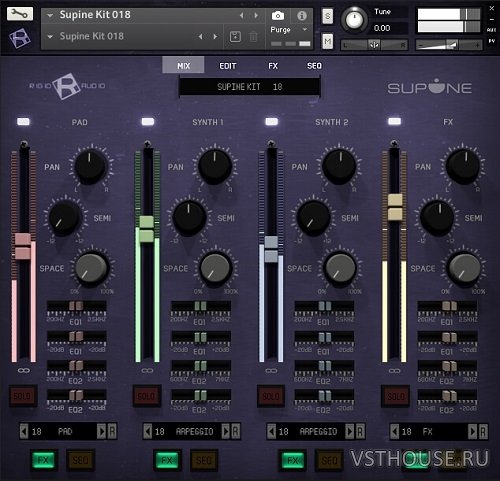
Task: Click previous sound arrow for SYNTH 1 selector
Action: (x=148, y=432)
